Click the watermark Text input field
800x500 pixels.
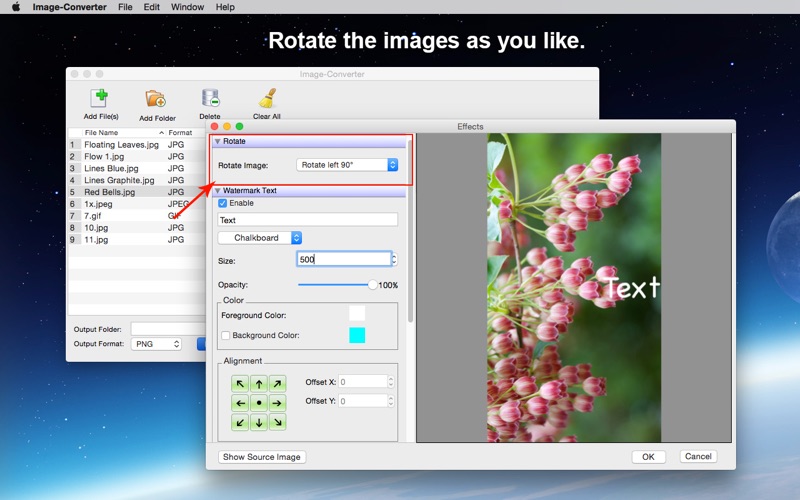tap(308, 220)
